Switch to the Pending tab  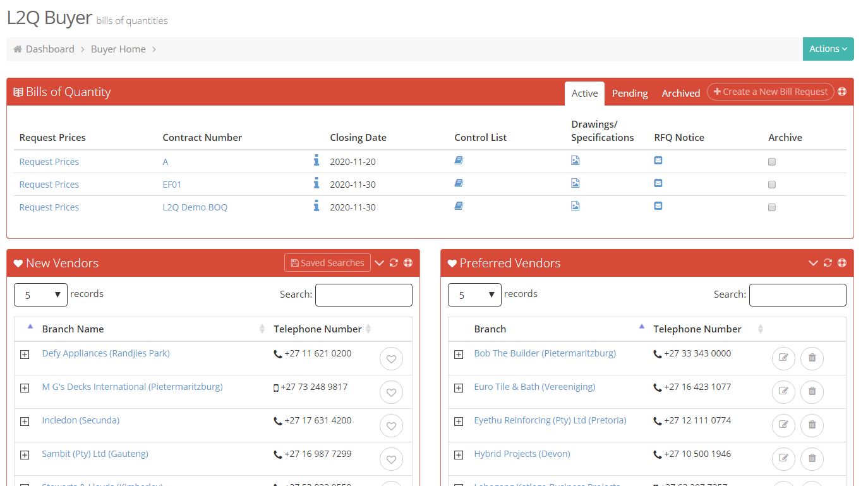point(630,93)
